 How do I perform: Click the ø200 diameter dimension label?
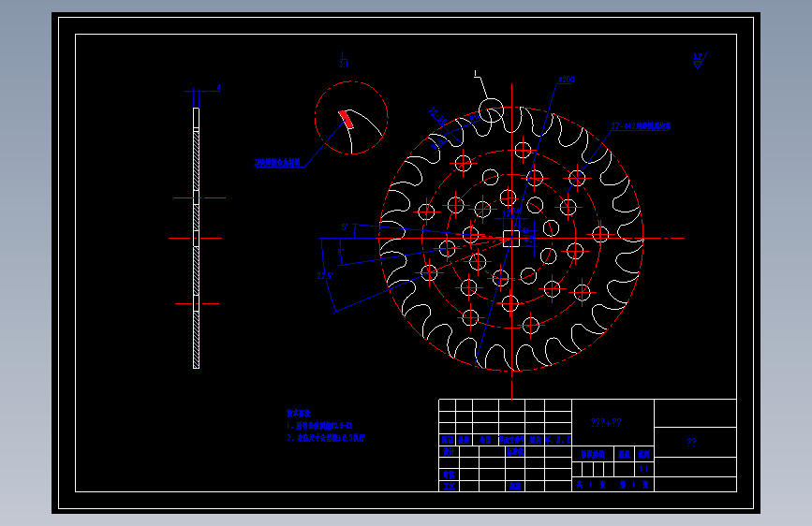tap(567, 80)
